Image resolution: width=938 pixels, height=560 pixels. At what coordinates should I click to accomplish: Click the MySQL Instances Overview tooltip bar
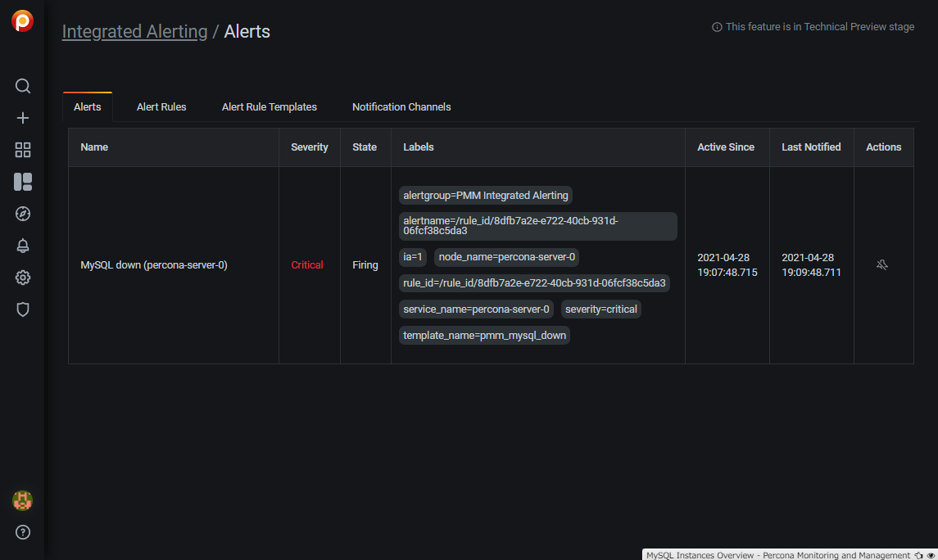pos(790,554)
